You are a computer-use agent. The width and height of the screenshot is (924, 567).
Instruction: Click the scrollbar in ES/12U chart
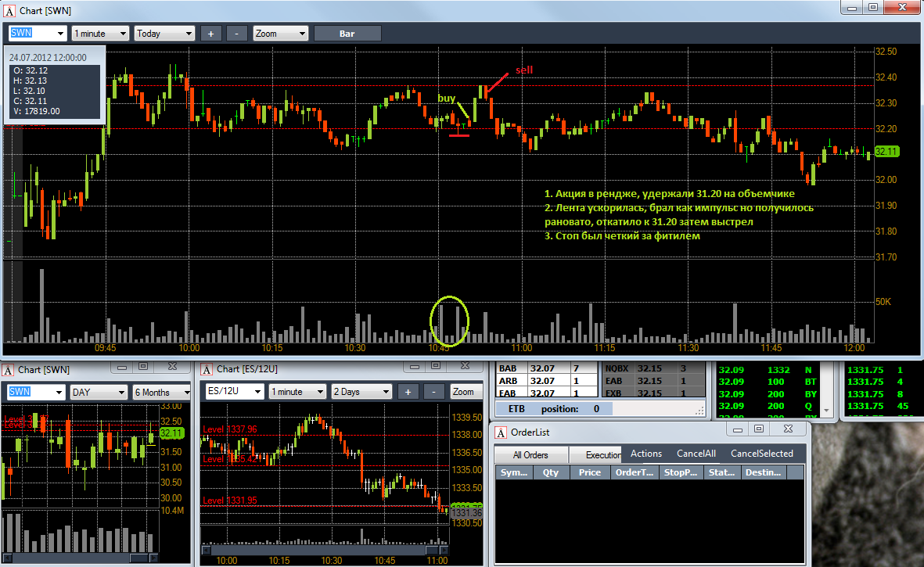325,551
